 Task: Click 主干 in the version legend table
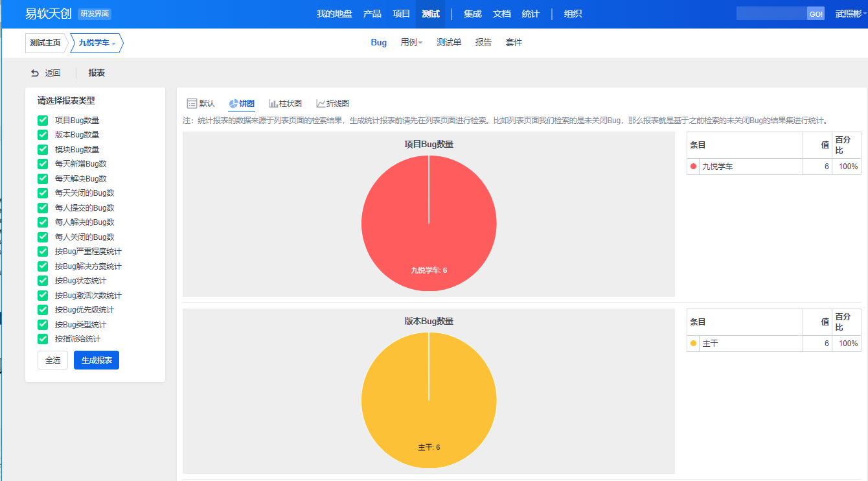[710, 343]
